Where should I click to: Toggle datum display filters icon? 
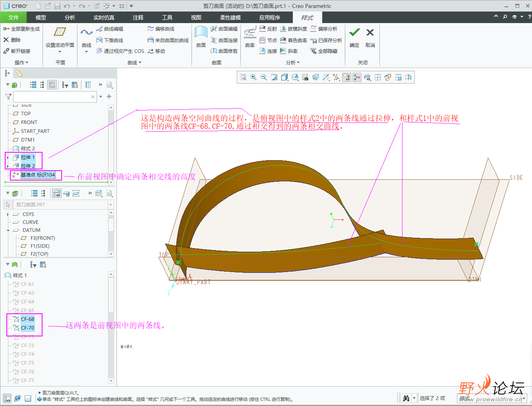(337, 77)
